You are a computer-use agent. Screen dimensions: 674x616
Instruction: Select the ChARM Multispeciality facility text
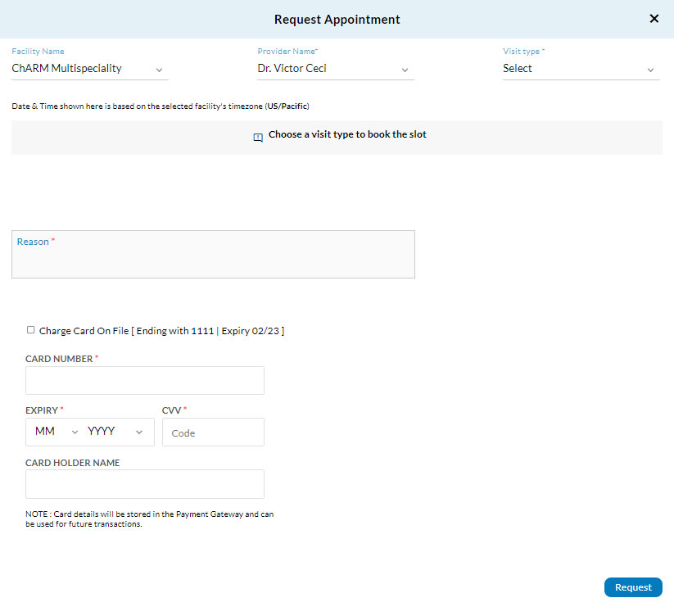67,68
